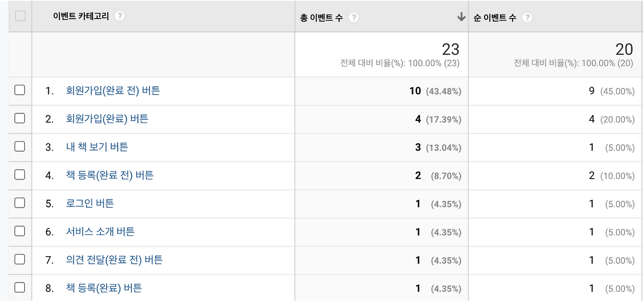Click help icon next to 이벤트 카테고리

point(119,16)
